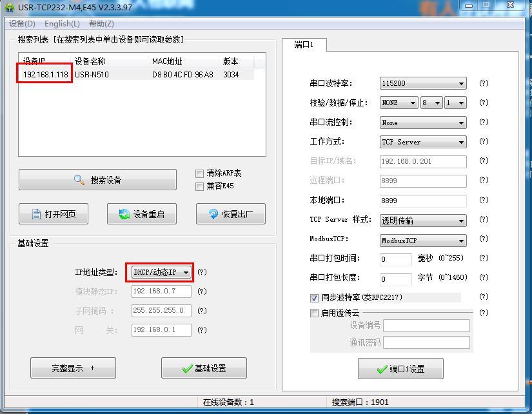
Task: Click the help (?) next to 串口波特率
Action: point(484,84)
